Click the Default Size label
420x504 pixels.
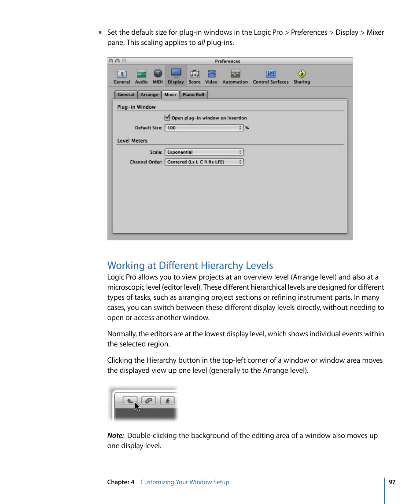tap(148, 128)
